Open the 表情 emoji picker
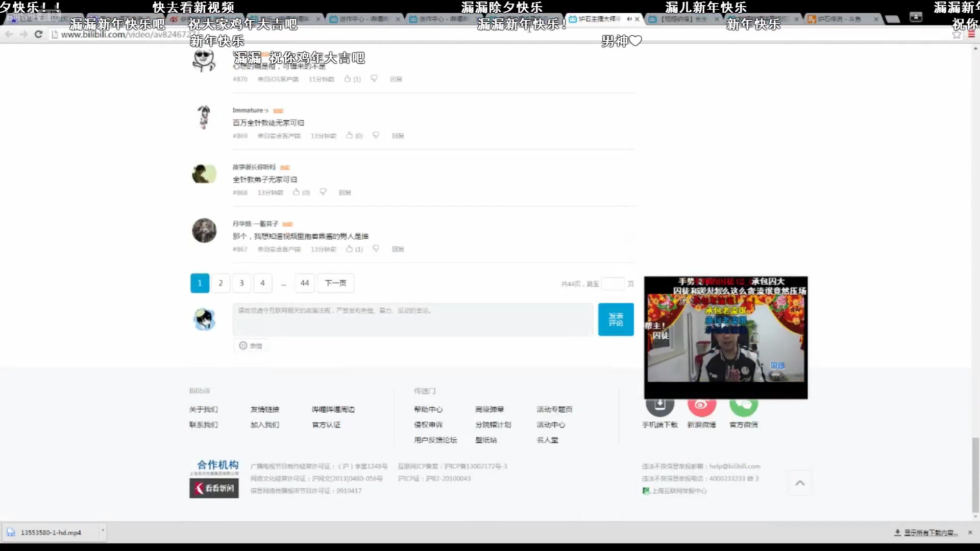The height and width of the screenshot is (551, 980). coord(251,345)
